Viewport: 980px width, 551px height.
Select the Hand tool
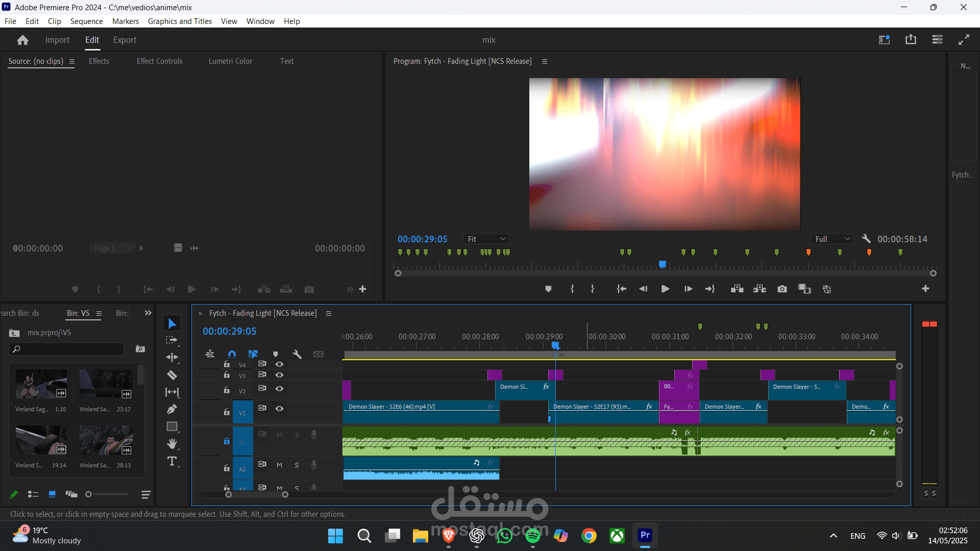(172, 443)
